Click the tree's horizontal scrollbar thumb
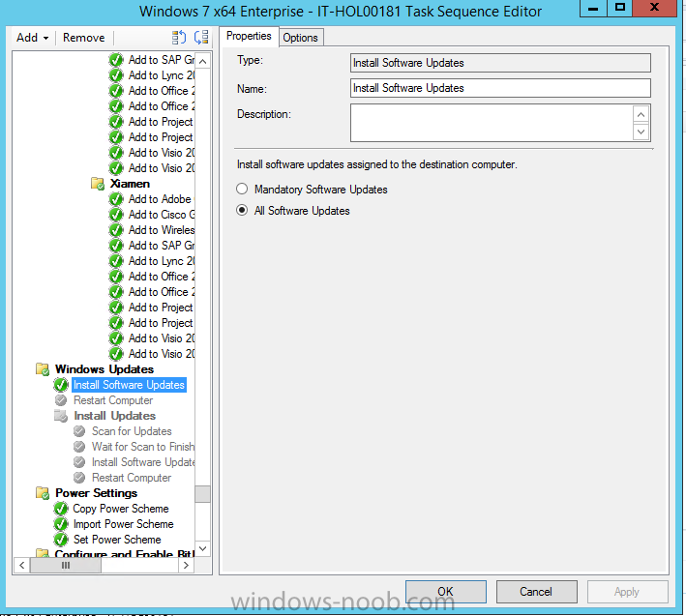Image resolution: width=686 pixels, height=616 pixels. tap(66, 565)
